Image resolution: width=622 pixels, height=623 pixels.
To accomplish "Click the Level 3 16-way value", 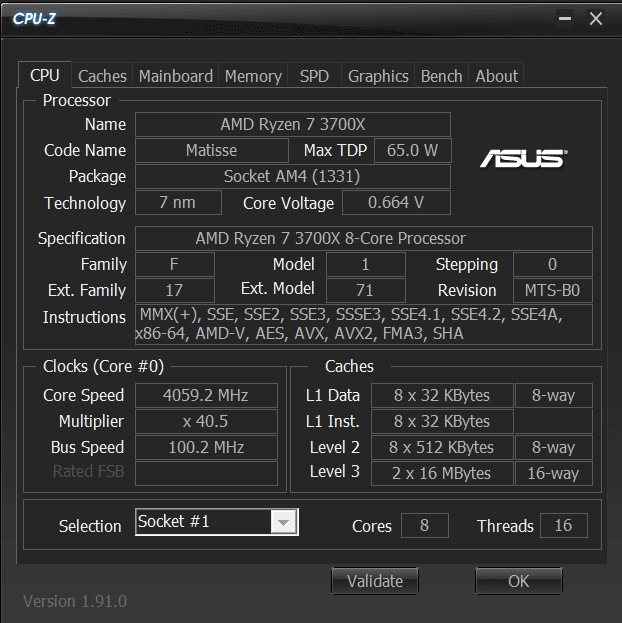I will point(554,473).
